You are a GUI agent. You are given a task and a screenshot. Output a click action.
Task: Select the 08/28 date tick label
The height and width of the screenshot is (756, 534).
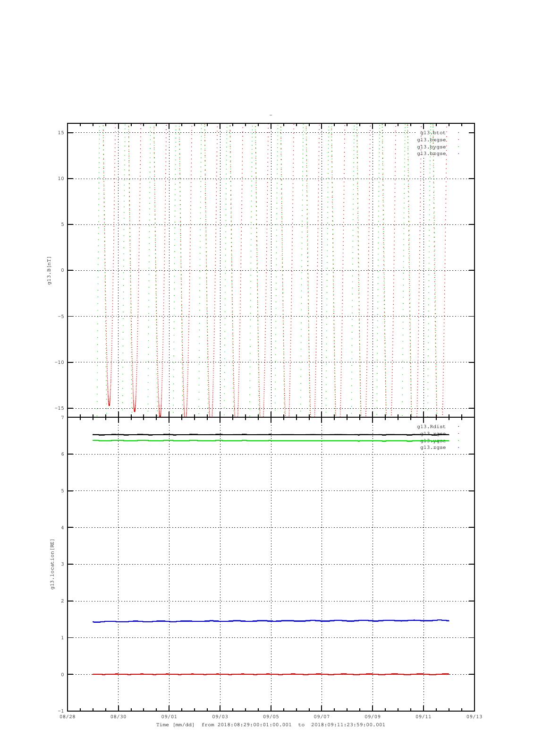(x=67, y=716)
